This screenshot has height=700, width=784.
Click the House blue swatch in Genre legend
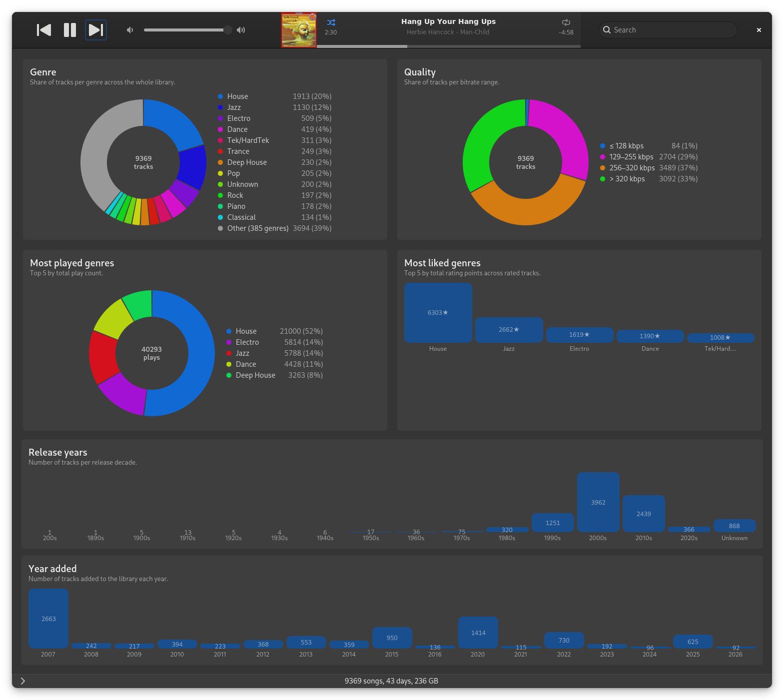(x=220, y=96)
